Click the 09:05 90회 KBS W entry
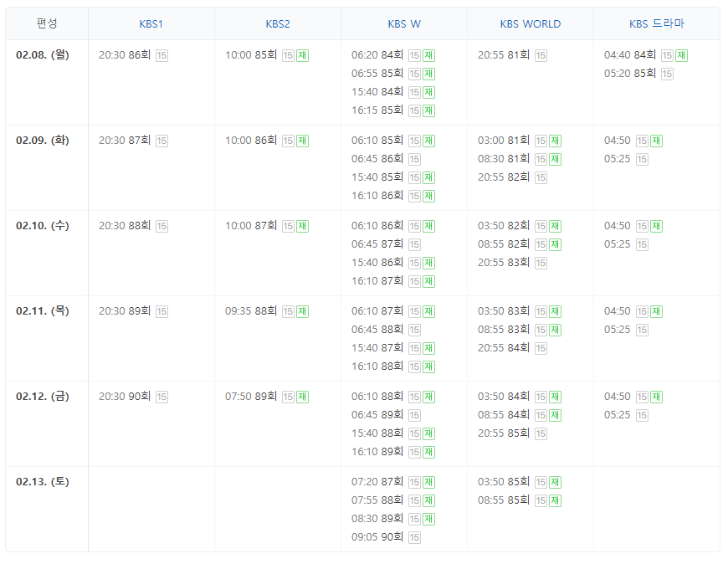The image size is (728, 564). tap(377, 537)
